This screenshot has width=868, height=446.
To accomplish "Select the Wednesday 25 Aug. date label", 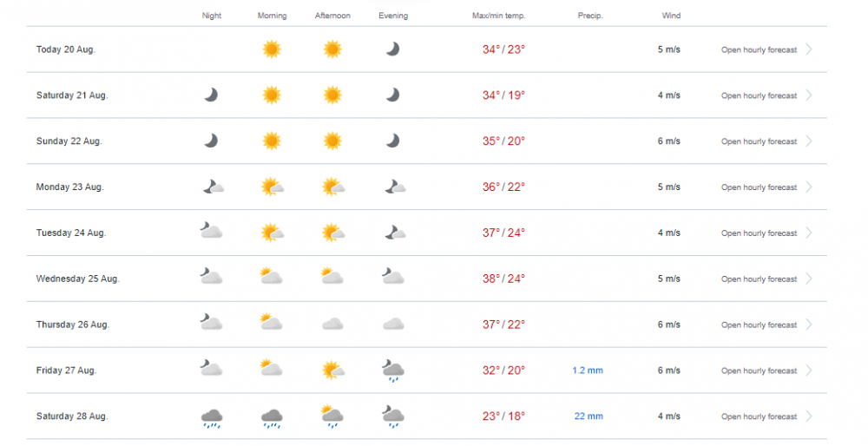I will point(77,279).
